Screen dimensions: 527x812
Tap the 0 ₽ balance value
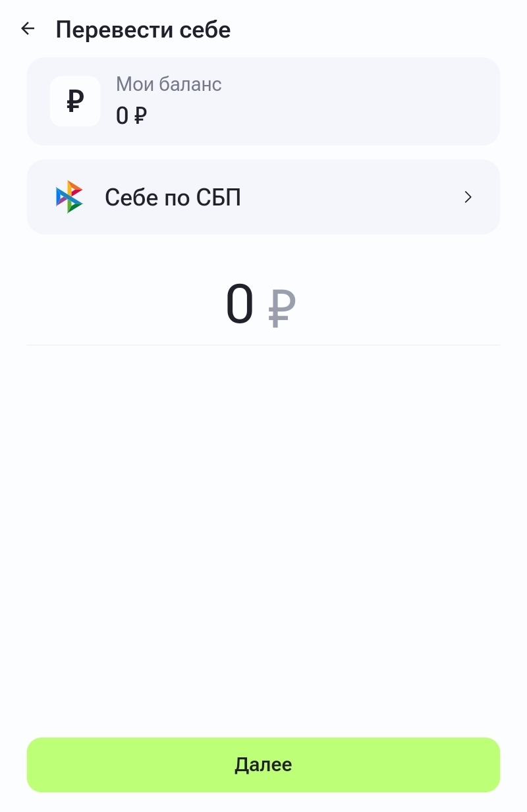pyautogui.click(x=131, y=116)
